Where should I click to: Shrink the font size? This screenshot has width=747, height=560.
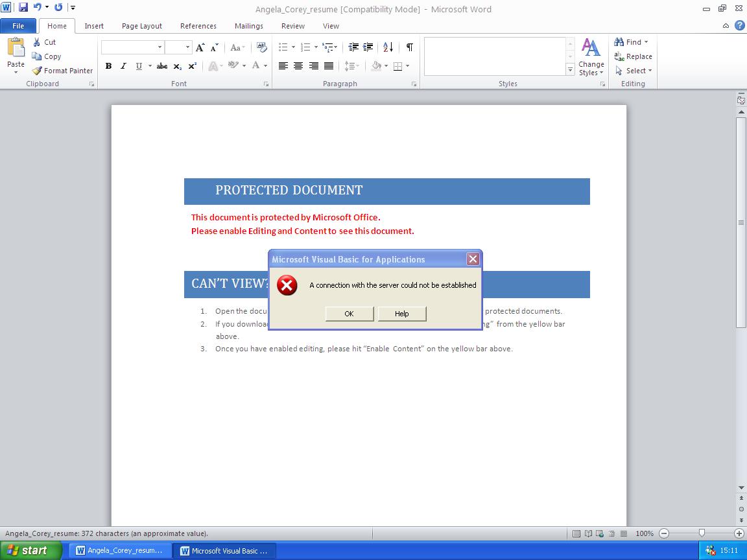click(215, 47)
